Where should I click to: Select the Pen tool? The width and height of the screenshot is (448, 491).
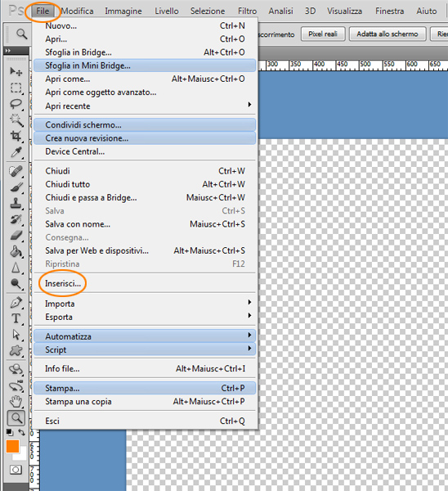click(x=16, y=302)
